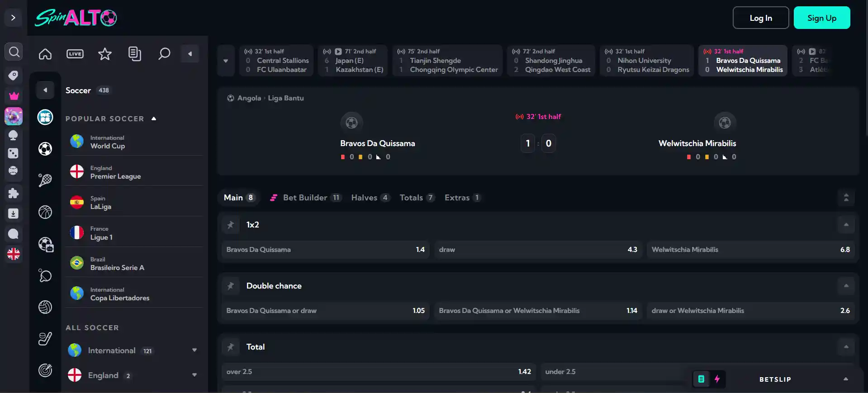868x393 pixels.
Task: Open the VIP crown icon
Action: (x=14, y=96)
